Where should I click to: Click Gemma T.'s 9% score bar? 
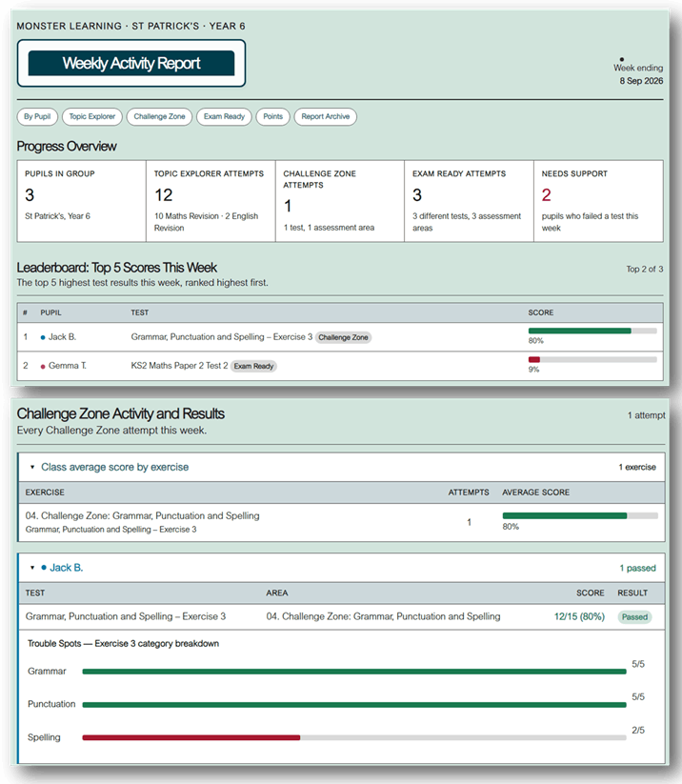592,359
